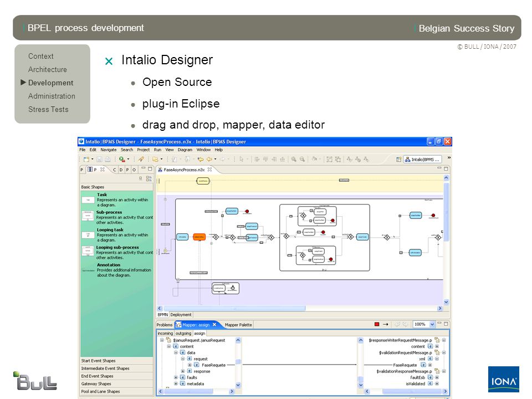Expand Gateway Shapes palette section
Screen dimensions: 532x399
coord(117,383)
